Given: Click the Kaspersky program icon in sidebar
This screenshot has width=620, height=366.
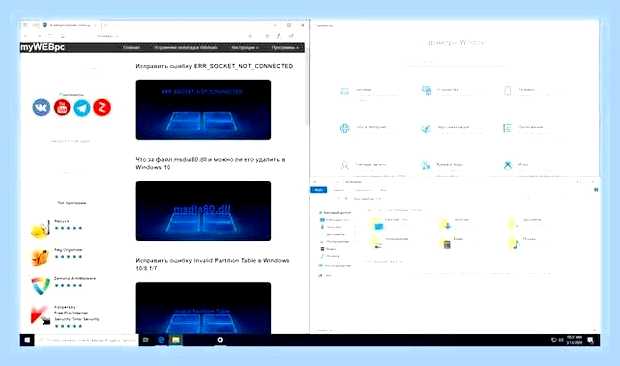Looking at the screenshot, I should (40, 315).
